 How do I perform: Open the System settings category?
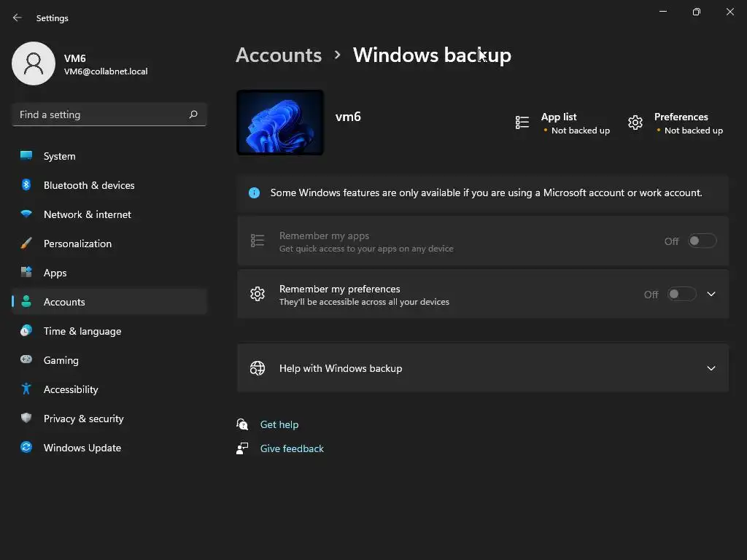pos(59,156)
